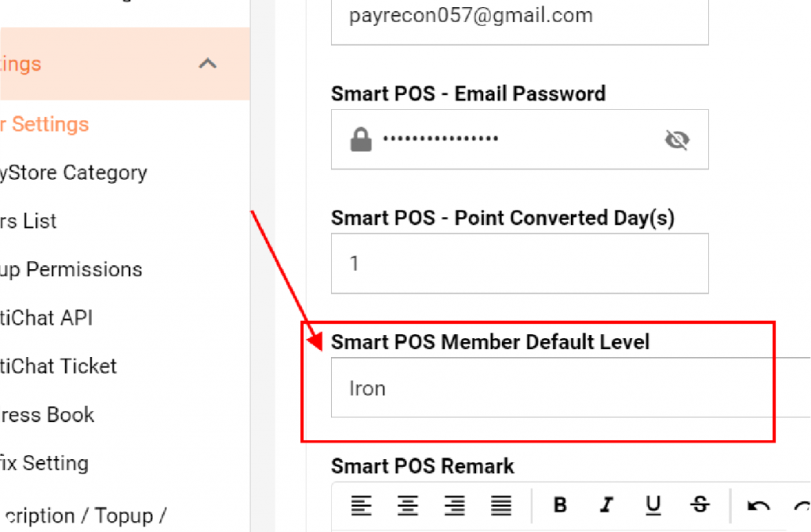
Task: Collapse the Settings sidebar section
Action: click(x=208, y=63)
